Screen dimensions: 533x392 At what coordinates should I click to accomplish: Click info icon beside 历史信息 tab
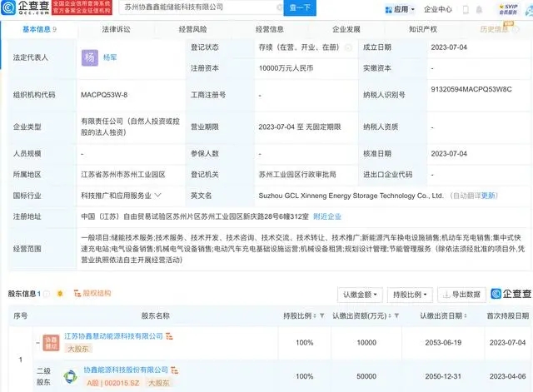pyautogui.click(x=516, y=30)
